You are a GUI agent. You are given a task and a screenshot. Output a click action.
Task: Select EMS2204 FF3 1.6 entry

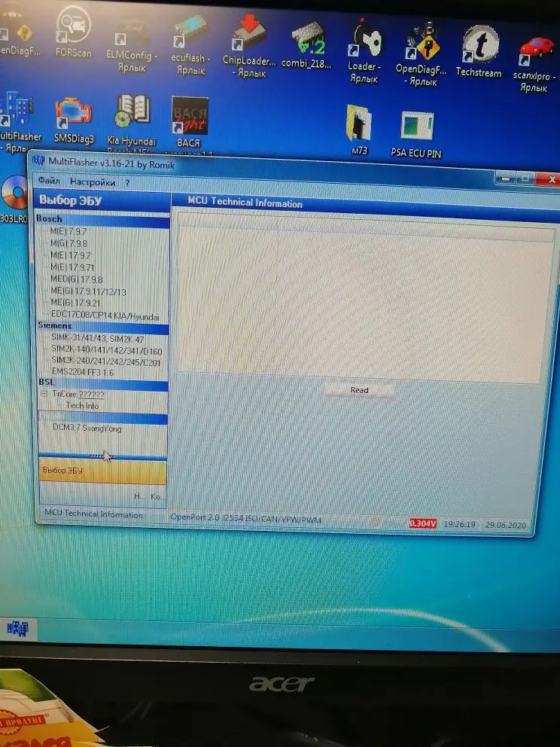83,372
